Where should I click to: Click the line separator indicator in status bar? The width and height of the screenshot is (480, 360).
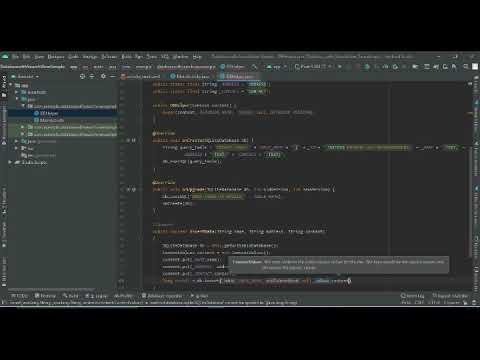pyautogui.click(x=419, y=302)
